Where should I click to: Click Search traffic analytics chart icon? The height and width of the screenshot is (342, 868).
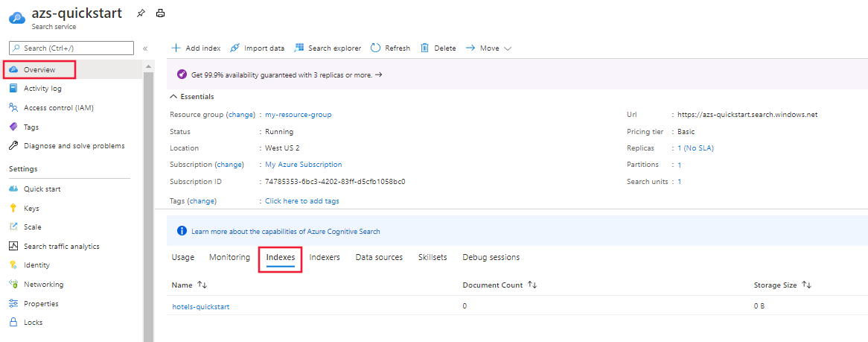pyautogui.click(x=14, y=246)
